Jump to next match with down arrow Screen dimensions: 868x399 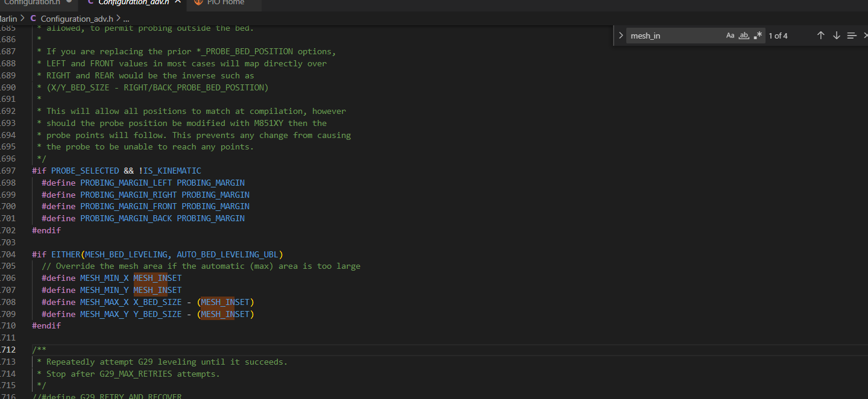(x=836, y=36)
